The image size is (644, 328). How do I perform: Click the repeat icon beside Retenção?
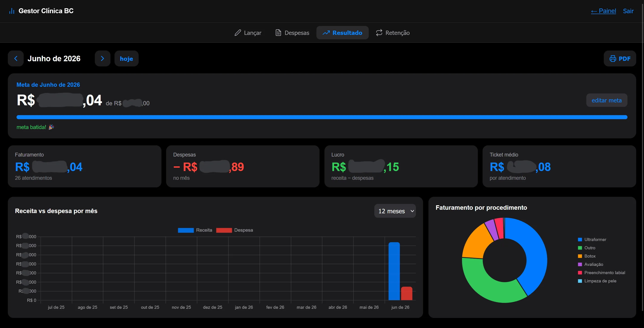[379, 33]
